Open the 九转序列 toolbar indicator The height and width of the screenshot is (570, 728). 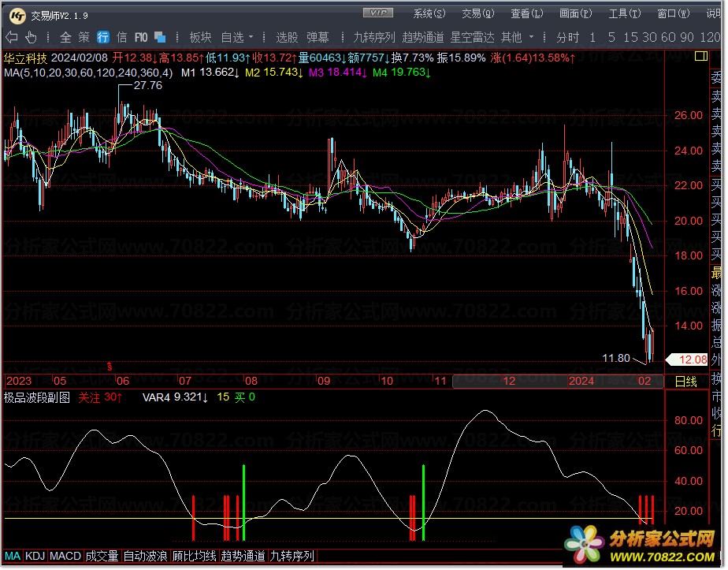[x=374, y=37]
